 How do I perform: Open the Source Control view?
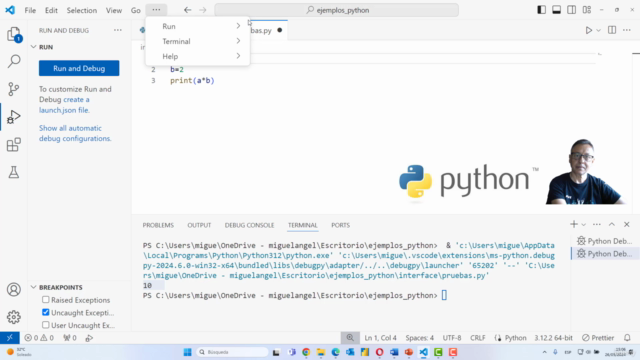click(14, 89)
